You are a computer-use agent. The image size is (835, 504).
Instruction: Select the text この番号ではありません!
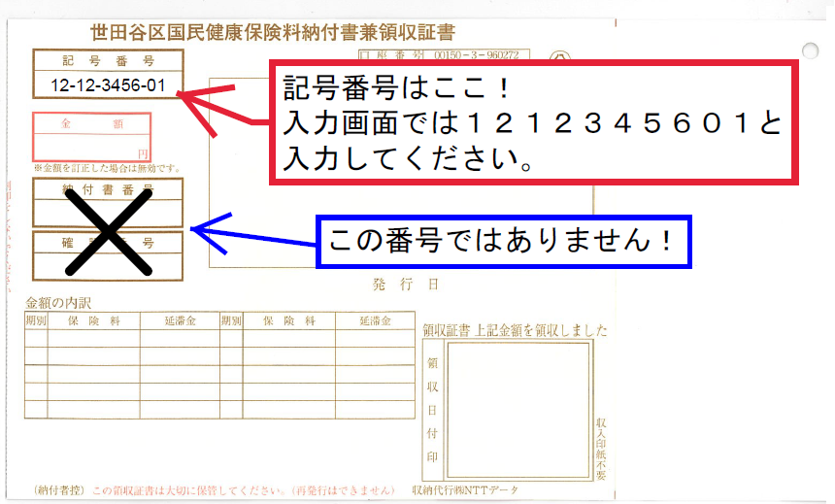point(501,240)
